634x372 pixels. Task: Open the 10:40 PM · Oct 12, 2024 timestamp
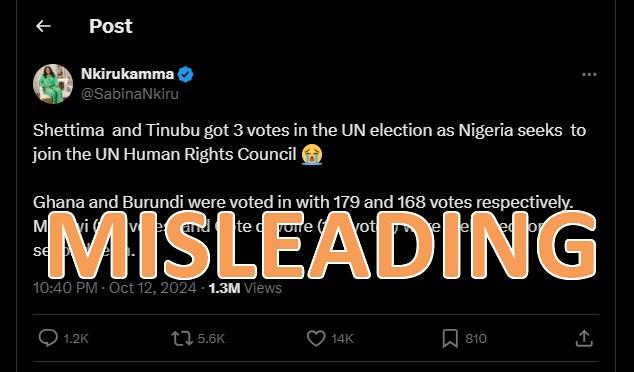pos(115,288)
